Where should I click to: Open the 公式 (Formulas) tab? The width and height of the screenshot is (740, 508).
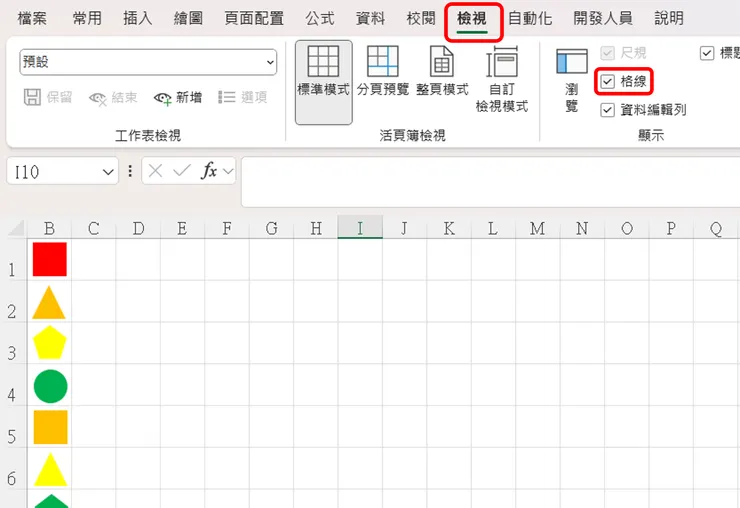320,18
